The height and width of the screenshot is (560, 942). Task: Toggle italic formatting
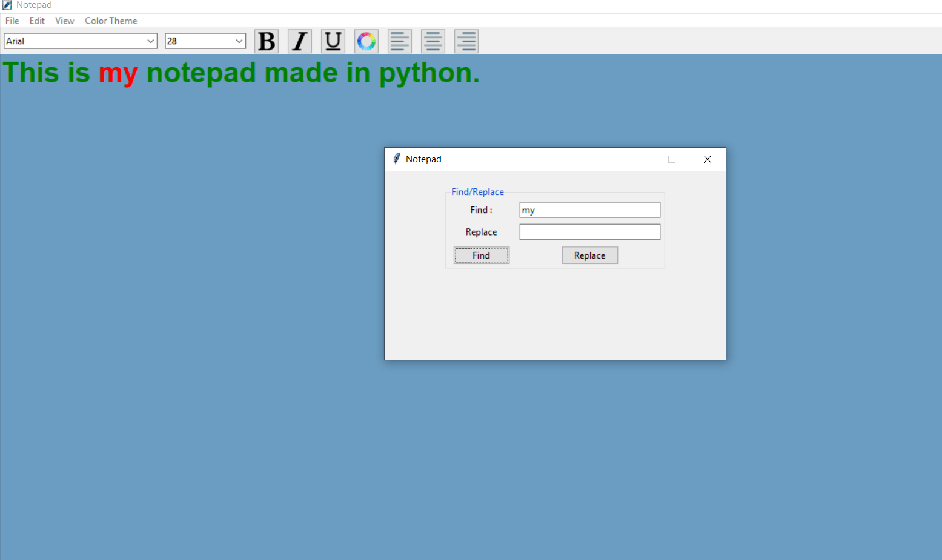[x=299, y=41]
